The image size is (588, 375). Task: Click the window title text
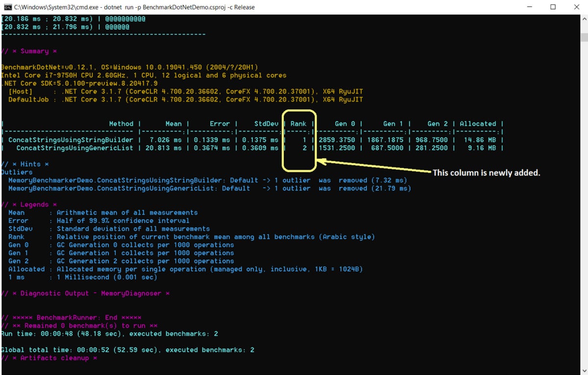coord(134,7)
